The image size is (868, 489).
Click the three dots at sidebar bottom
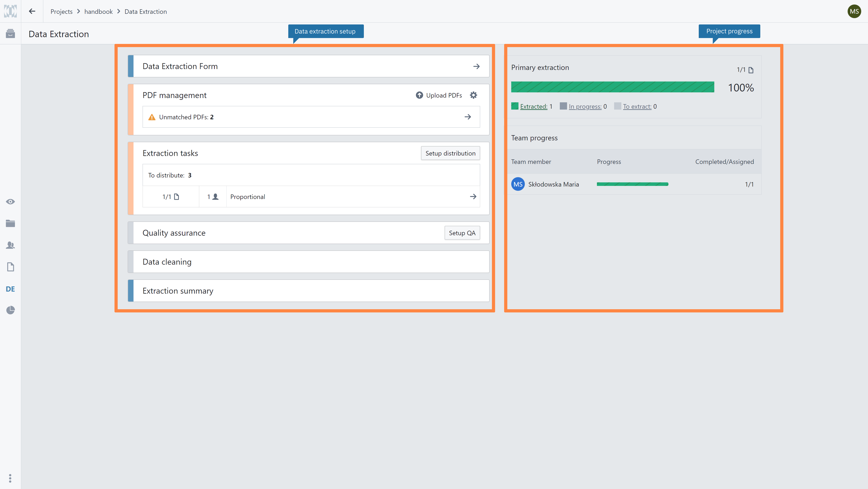tap(10, 478)
